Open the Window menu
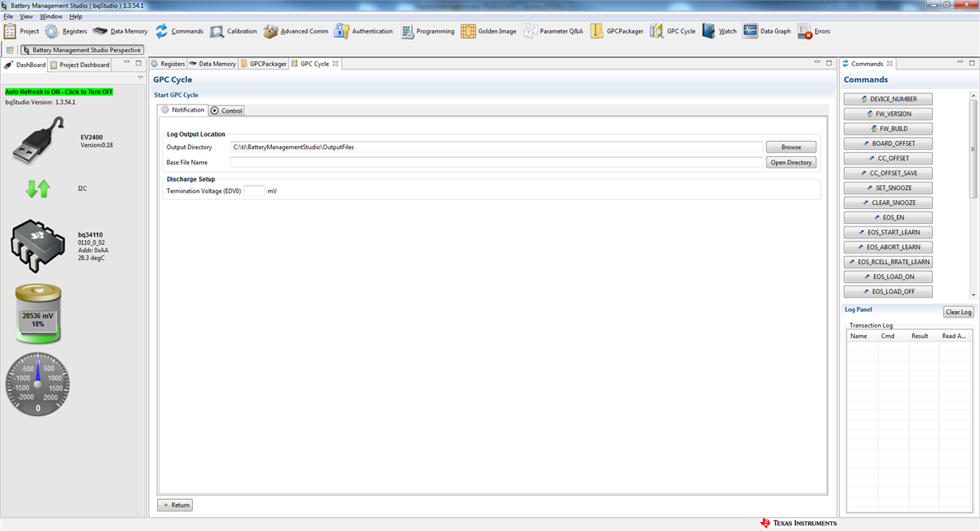This screenshot has width=980, height=531. pos(51,16)
